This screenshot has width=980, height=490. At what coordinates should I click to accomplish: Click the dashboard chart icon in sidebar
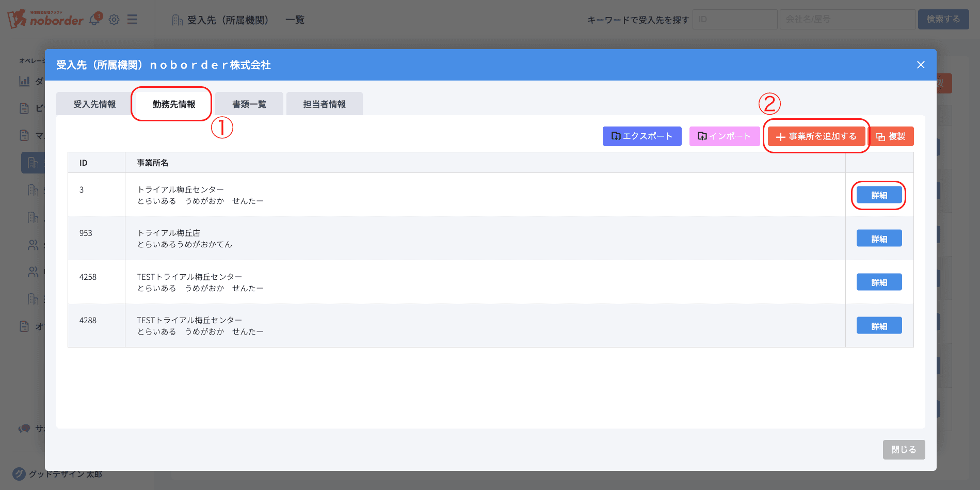[24, 81]
